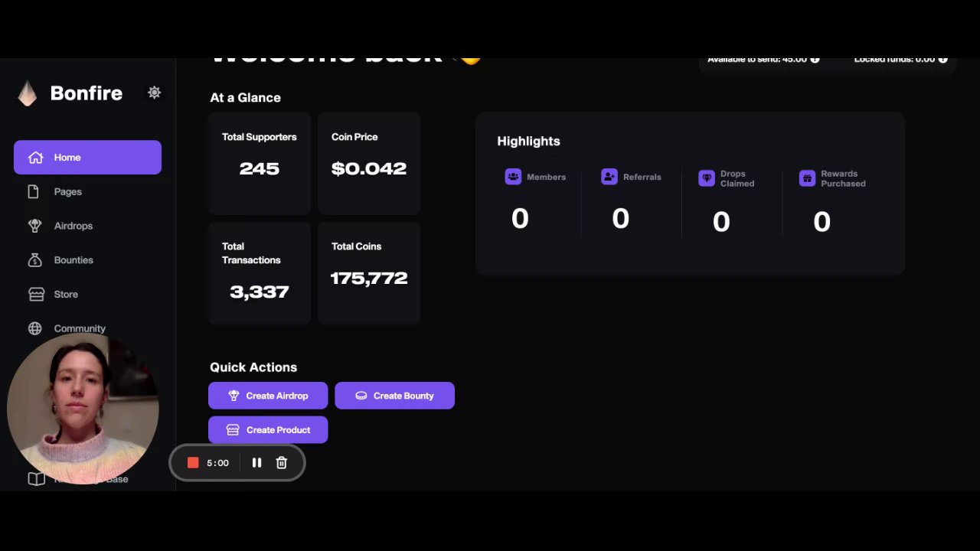Pause the screen recording
The height and width of the screenshot is (551, 980).
(256, 463)
